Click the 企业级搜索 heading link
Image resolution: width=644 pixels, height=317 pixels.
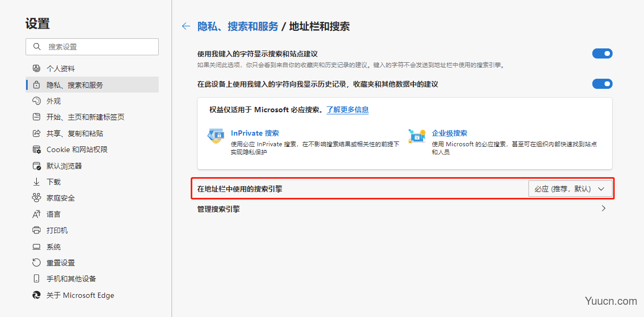click(x=450, y=134)
